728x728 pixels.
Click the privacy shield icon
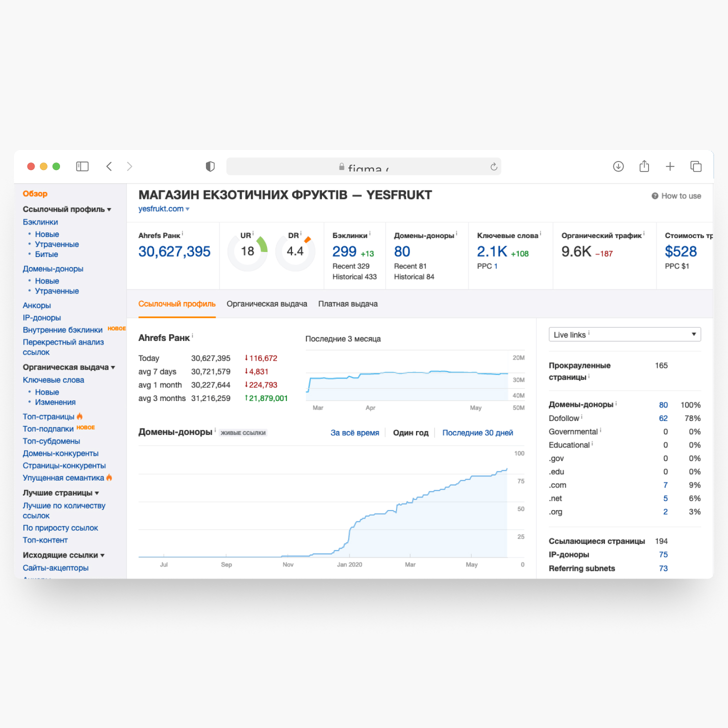coord(210,166)
